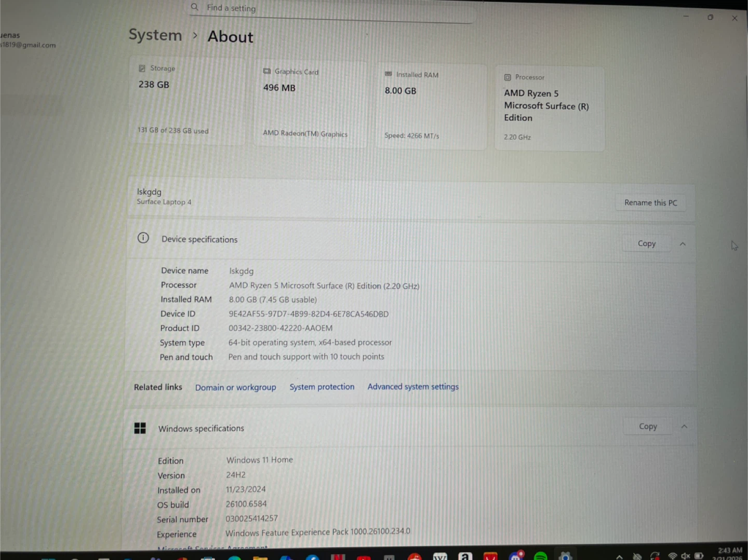The image size is (748, 560).
Task: Click the Pen and touch support value
Action: tap(306, 357)
